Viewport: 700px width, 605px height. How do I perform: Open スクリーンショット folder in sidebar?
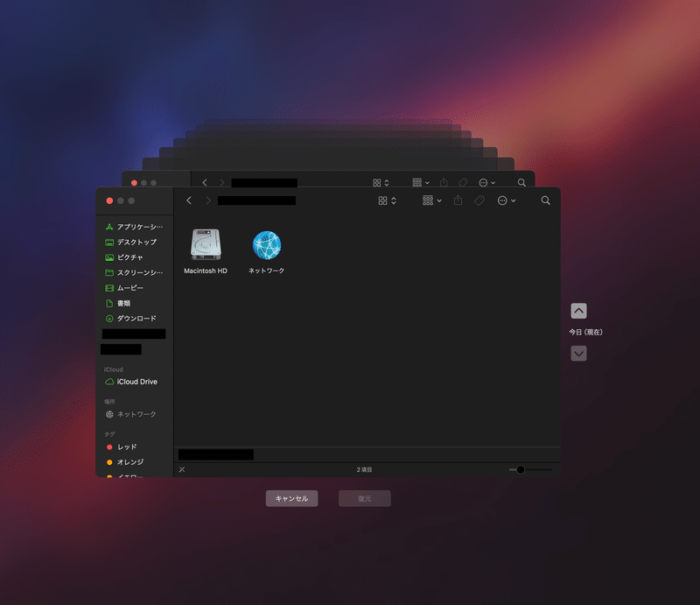134,272
